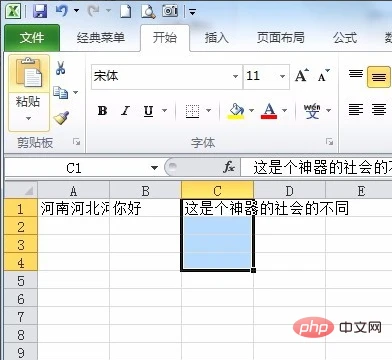Click the wén phonetic guide icon
Image resolution: width=392 pixels, height=360 pixels.
tap(312, 111)
